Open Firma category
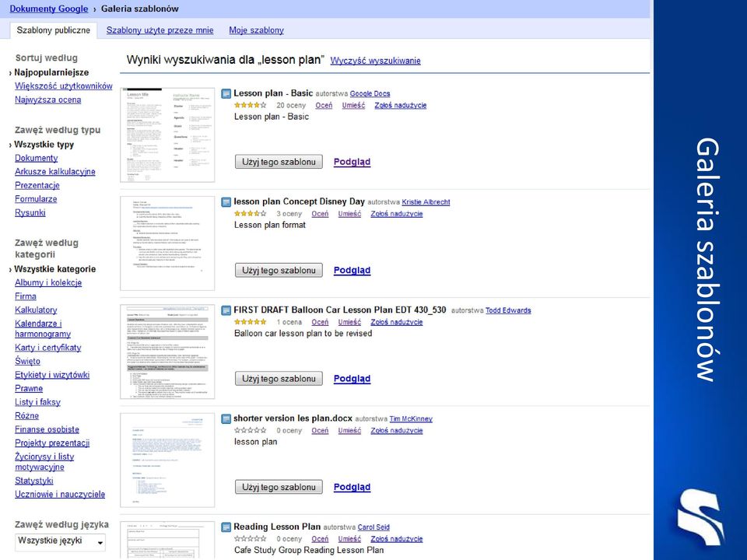 pyautogui.click(x=25, y=296)
